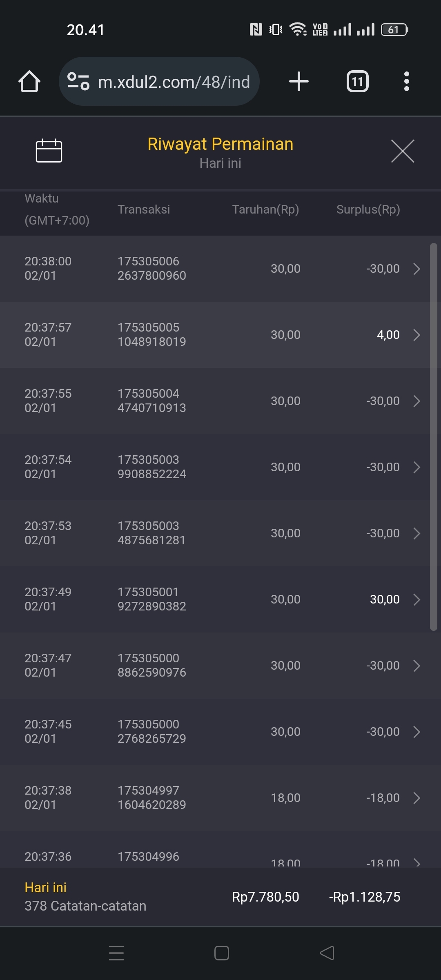The width and height of the screenshot is (441, 980).
Task: Tap the Riwayat Permainan title
Action: coord(220,144)
